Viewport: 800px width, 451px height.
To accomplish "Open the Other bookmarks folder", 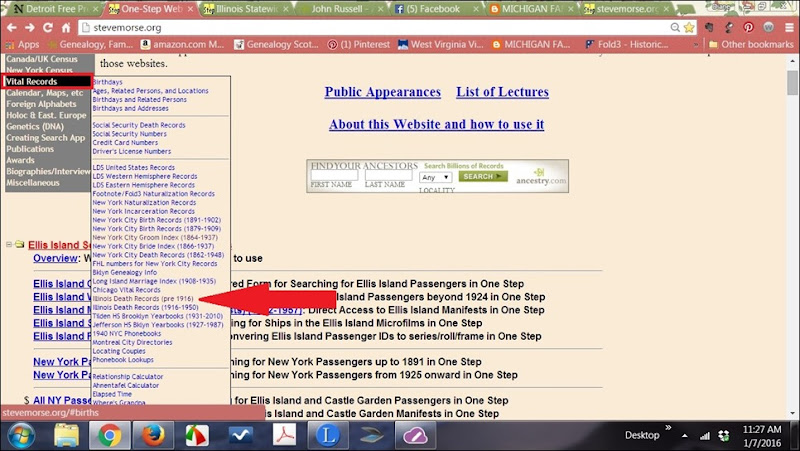I will tap(751, 44).
